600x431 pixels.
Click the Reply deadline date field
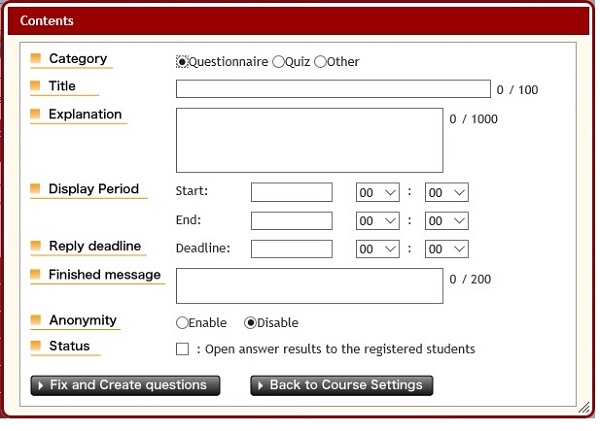291,249
